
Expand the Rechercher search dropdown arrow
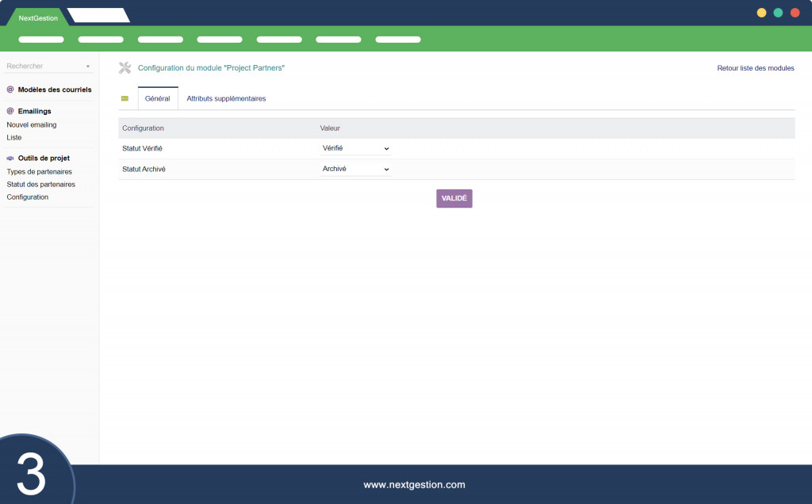pos(87,67)
